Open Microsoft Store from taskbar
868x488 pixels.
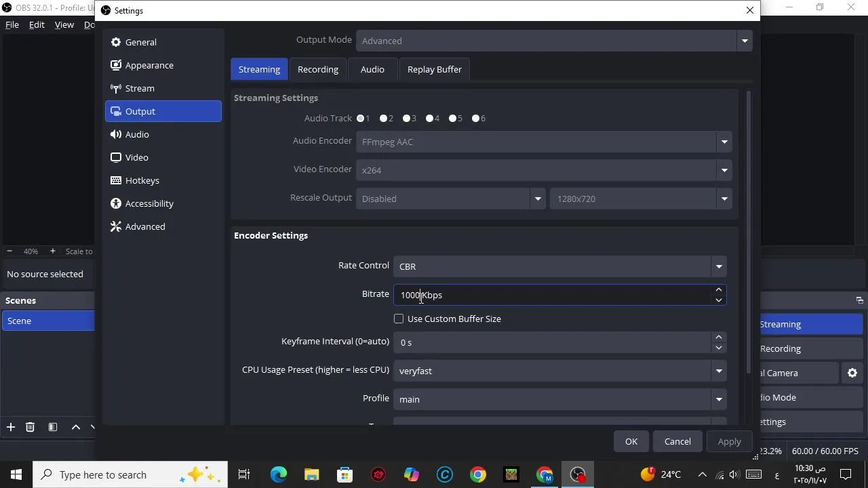coord(345,474)
